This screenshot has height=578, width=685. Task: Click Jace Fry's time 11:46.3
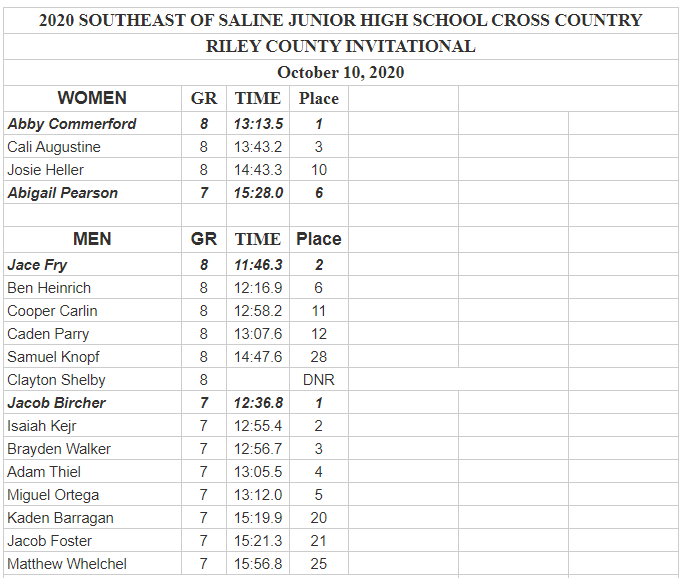coord(258,265)
